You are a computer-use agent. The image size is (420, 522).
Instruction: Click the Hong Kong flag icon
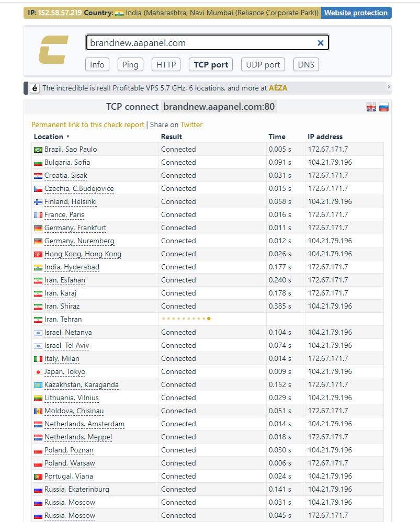click(38, 255)
